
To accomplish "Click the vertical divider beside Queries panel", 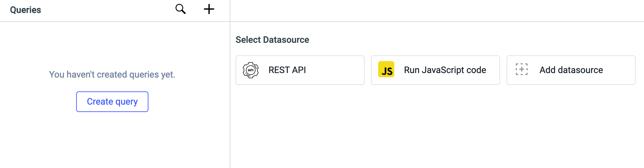I will click(230, 97).
